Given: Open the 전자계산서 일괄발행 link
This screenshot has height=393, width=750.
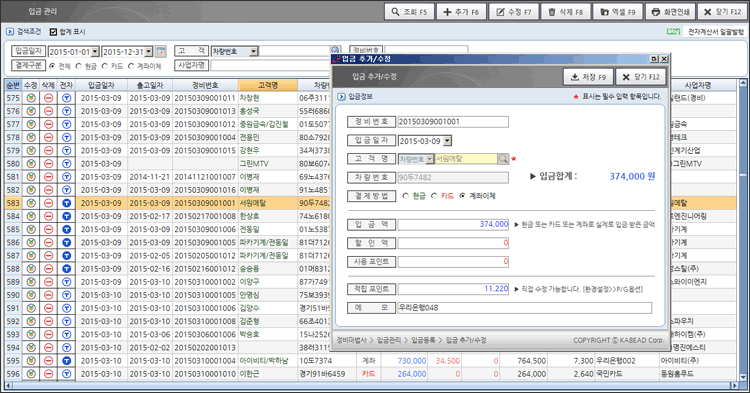Looking at the screenshot, I should pos(716,32).
